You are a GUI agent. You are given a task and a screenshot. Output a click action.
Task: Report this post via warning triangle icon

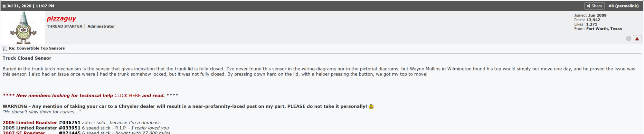click(x=637, y=39)
